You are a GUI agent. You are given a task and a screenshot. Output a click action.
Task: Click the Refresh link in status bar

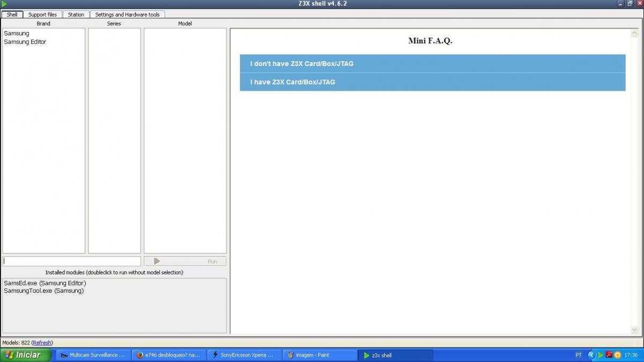(42, 343)
